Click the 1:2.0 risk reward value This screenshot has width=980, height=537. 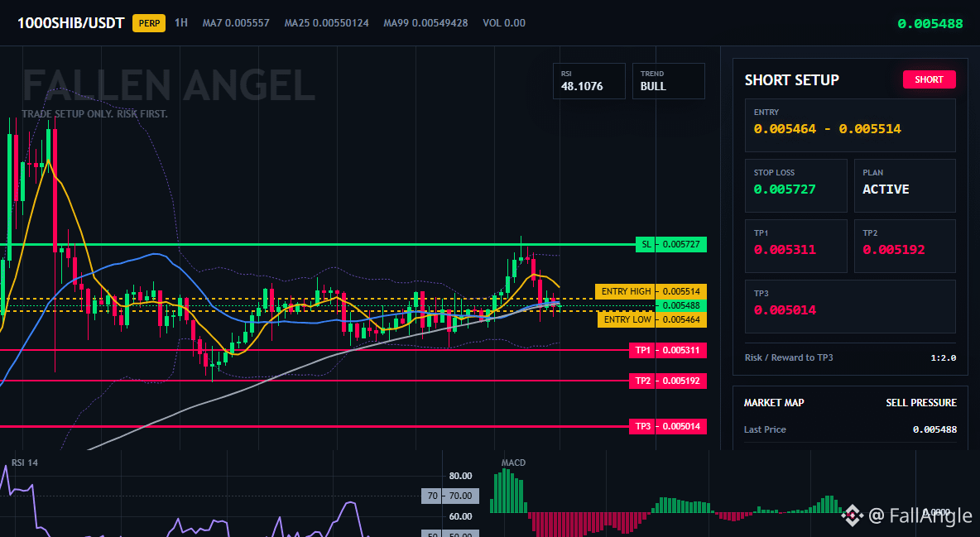click(x=943, y=357)
